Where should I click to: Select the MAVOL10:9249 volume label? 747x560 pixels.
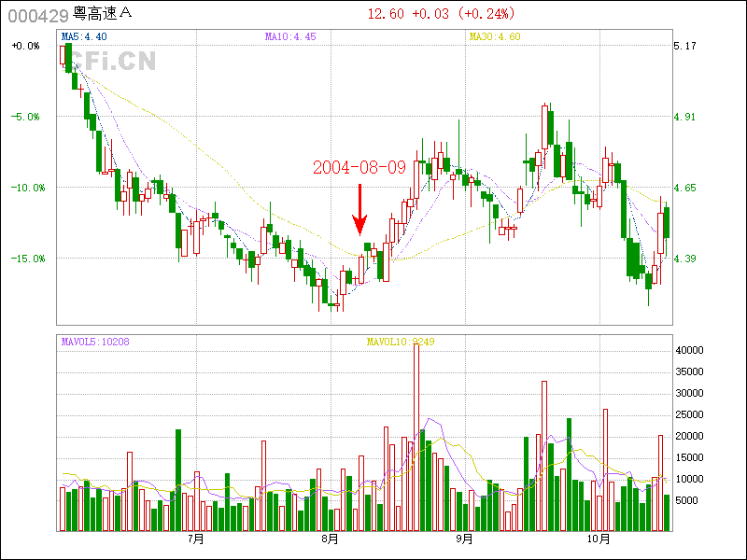[x=401, y=342]
